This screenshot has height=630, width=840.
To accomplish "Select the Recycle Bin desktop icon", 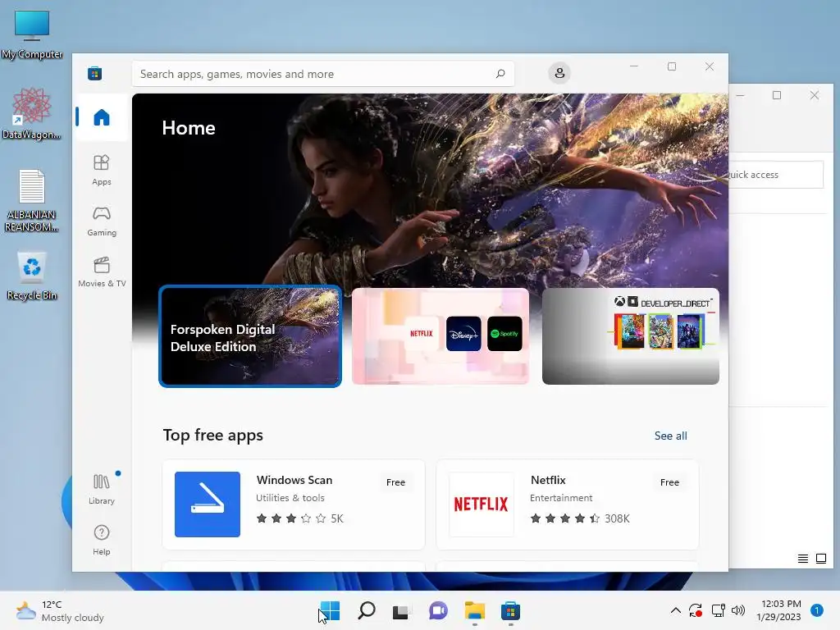I will (32, 276).
